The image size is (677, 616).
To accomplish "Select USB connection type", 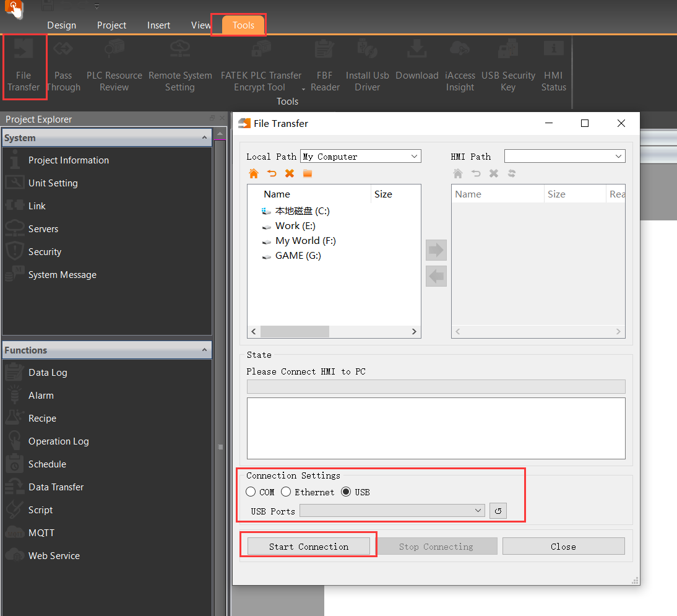I will (355, 492).
